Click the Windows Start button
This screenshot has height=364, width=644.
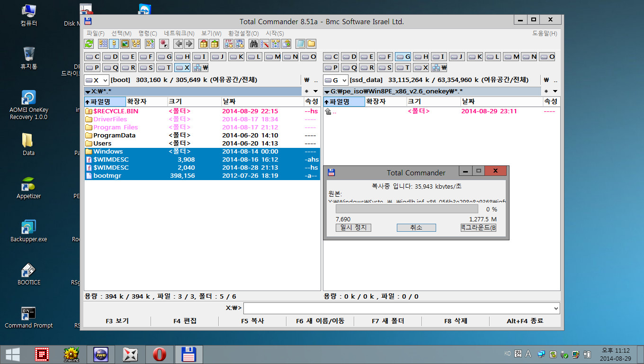(12, 354)
